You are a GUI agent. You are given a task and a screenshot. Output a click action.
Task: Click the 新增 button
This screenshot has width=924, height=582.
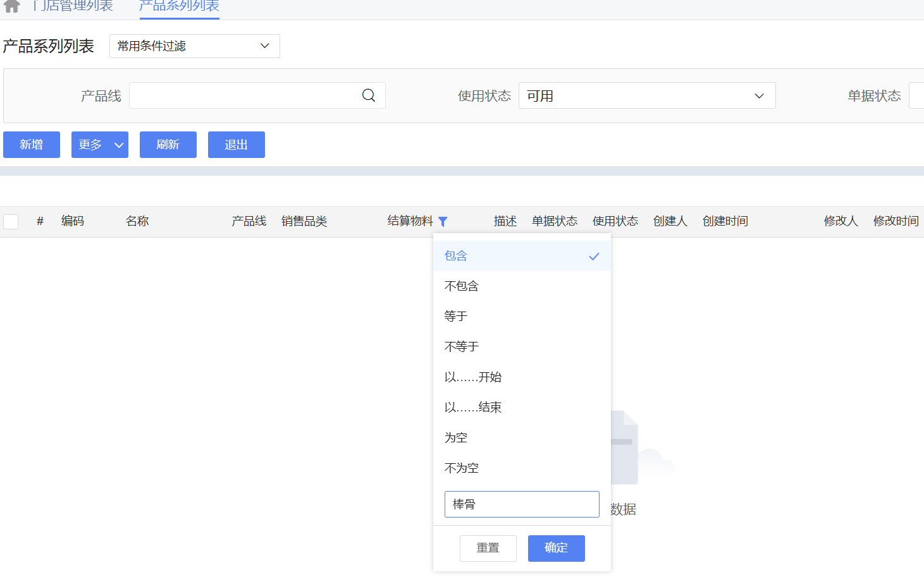tap(32, 145)
